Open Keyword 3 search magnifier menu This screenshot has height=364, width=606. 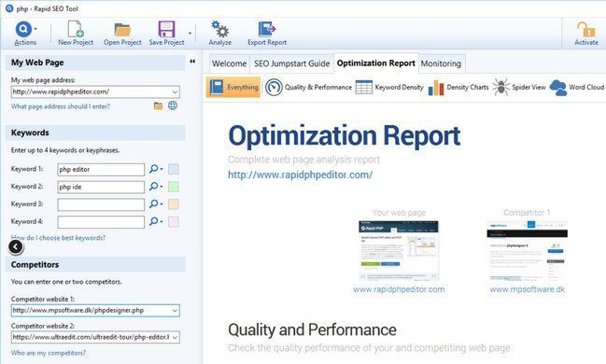156,203
